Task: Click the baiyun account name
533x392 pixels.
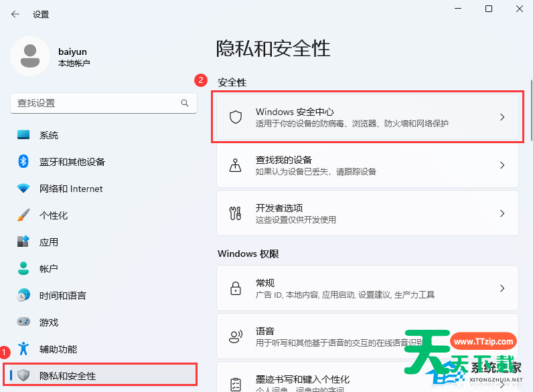Action: (72, 52)
